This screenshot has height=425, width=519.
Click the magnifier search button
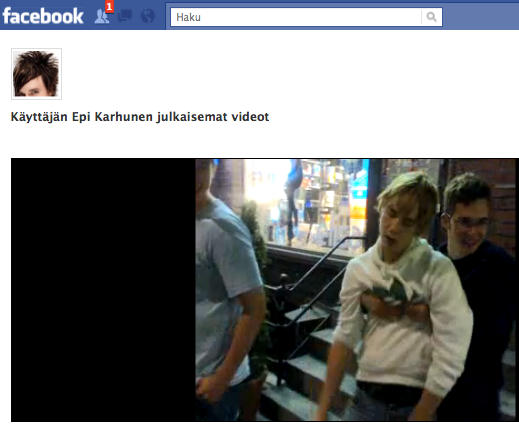pyautogui.click(x=432, y=17)
